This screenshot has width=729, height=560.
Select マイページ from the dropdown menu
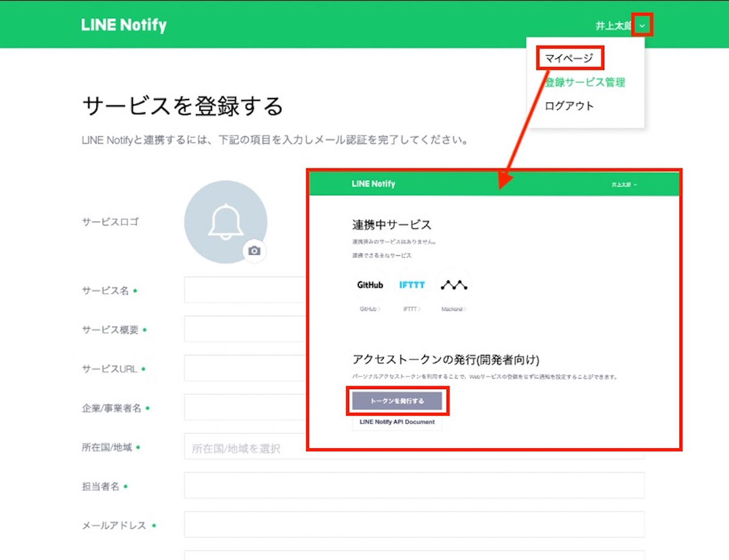tap(569, 58)
